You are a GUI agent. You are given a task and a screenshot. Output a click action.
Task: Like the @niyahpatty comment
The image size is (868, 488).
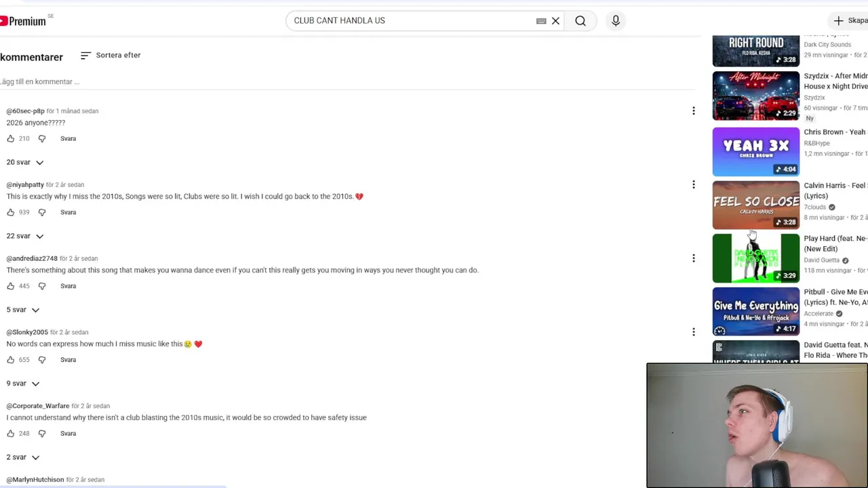tap(11, 213)
